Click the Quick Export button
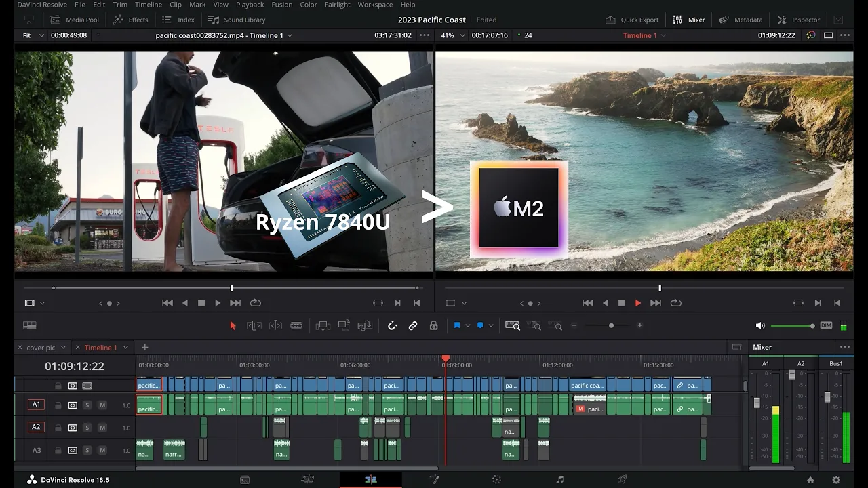868x488 pixels. point(632,20)
